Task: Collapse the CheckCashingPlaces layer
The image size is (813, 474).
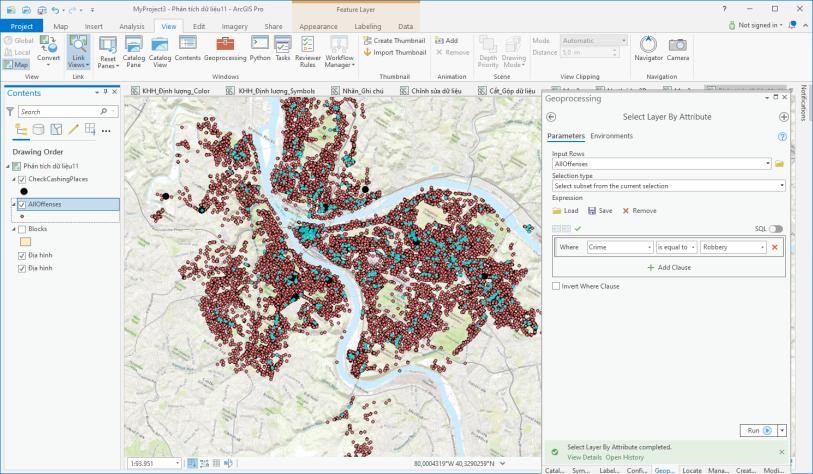Action: (14, 179)
